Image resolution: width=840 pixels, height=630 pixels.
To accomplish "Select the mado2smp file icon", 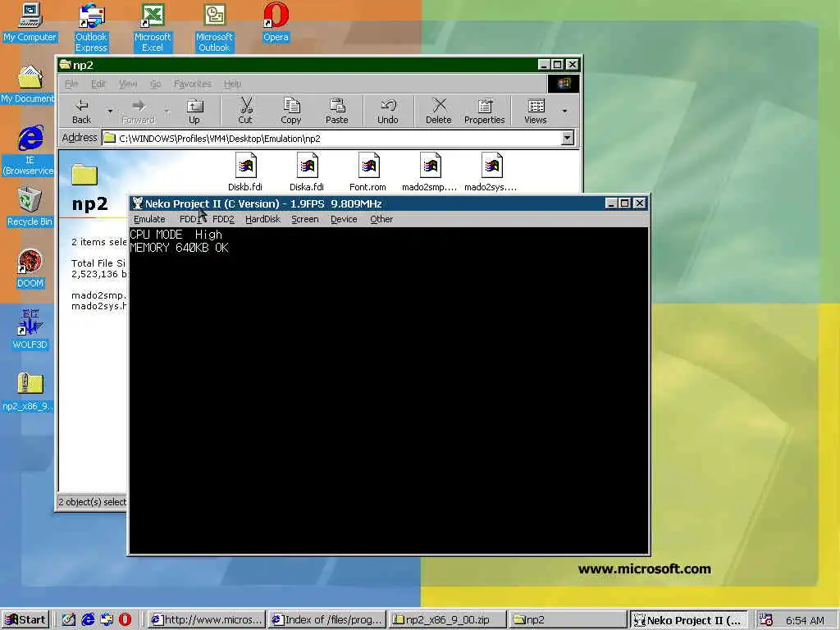I will (430, 172).
